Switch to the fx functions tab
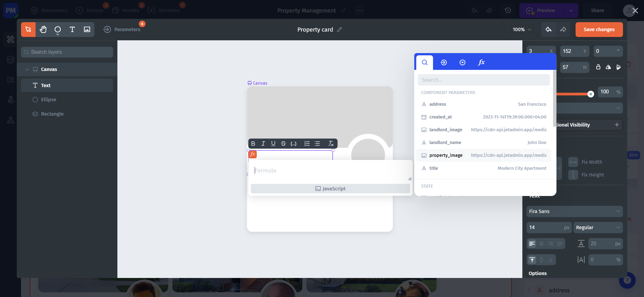The height and width of the screenshot is (297, 644). [x=481, y=62]
